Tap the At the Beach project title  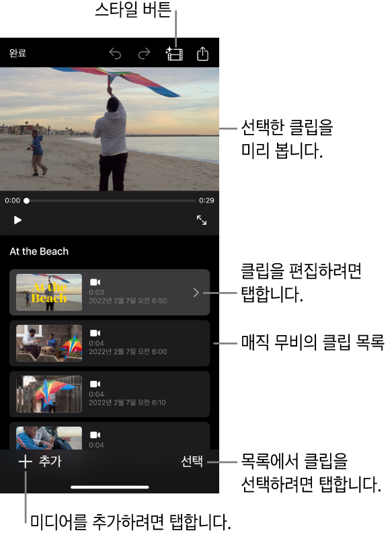click(x=39, y=252)
